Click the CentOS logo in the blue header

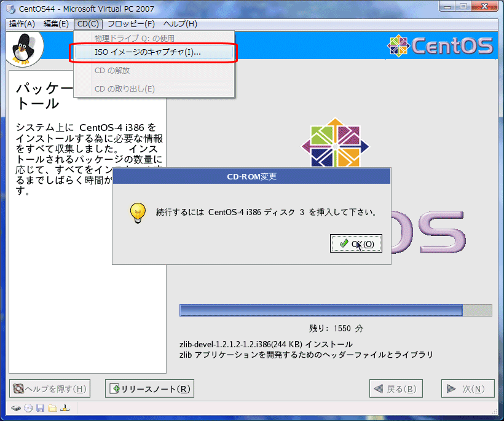(x=440, y=45)
